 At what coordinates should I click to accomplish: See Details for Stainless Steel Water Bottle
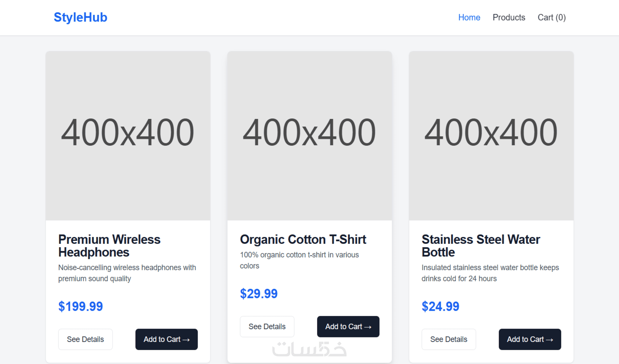[449, 339]
